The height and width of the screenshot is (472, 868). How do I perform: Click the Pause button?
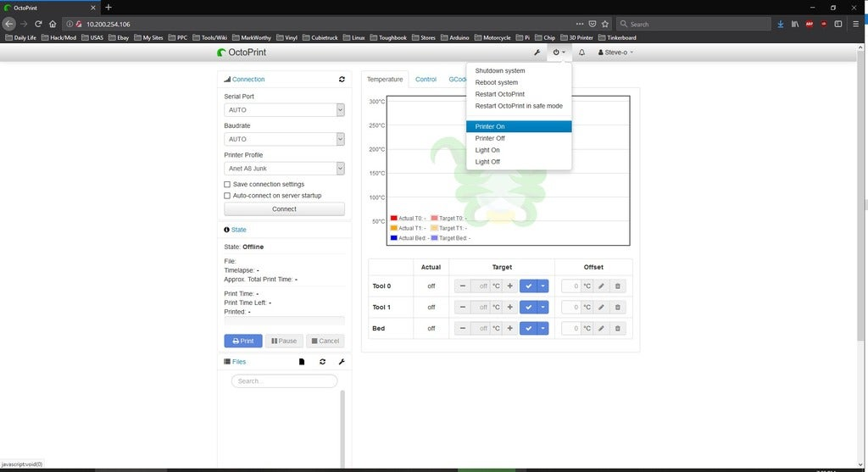284,341
